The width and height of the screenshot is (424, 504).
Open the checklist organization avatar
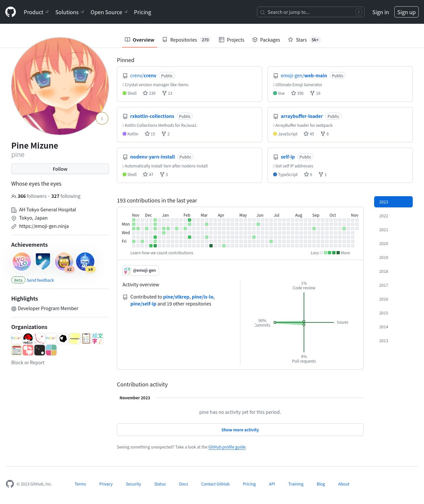[86, 339]
